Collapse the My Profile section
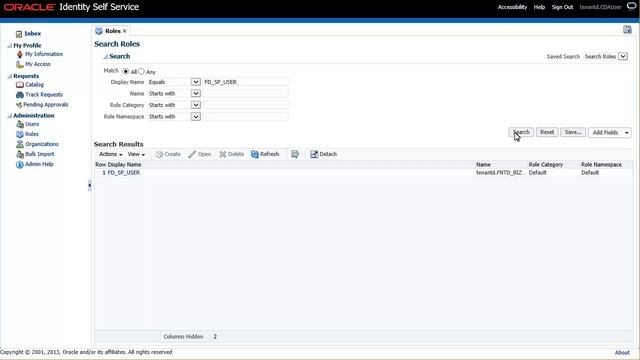 (9, 46)
